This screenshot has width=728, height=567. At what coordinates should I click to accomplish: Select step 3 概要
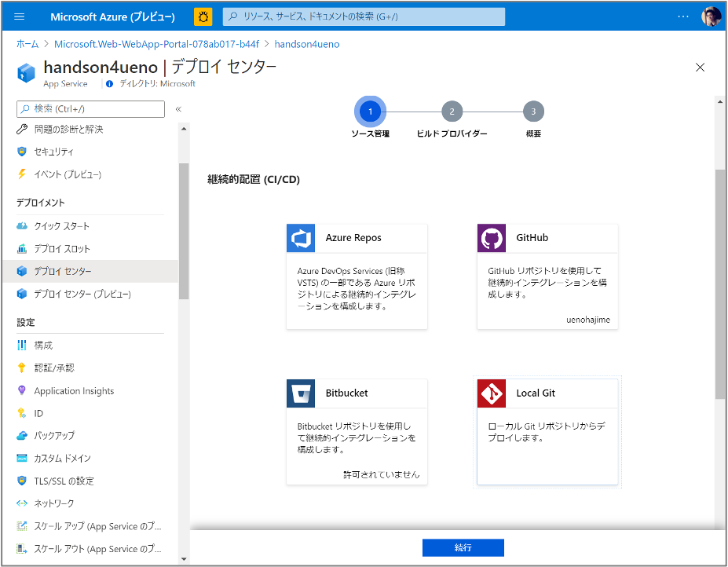(x=533, y=112)
